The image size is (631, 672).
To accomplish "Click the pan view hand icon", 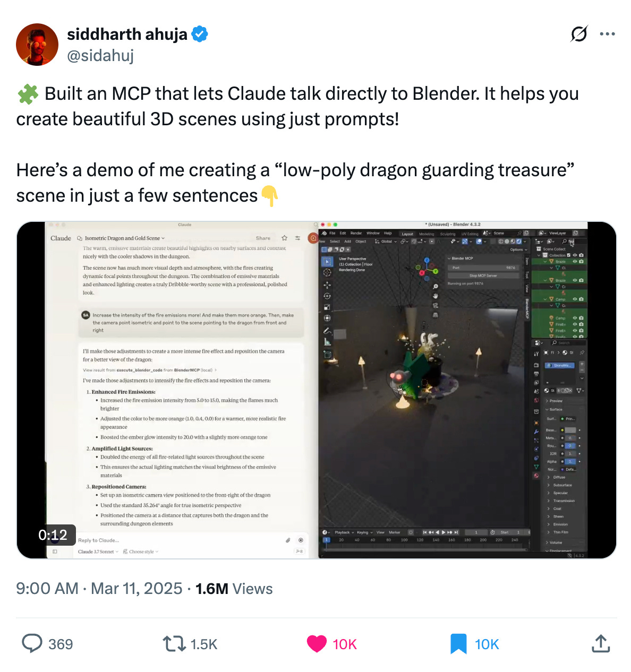I will [x=436, y=296].
